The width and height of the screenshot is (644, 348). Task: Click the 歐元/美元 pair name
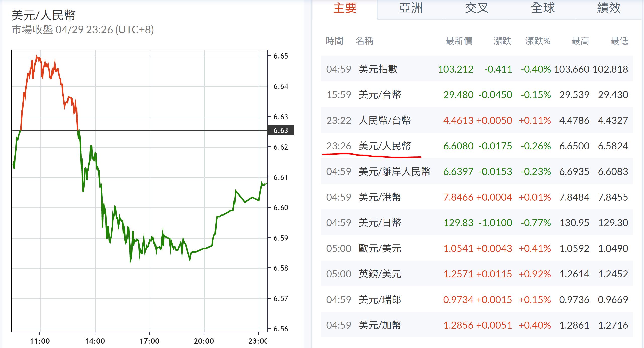point(380,248)
